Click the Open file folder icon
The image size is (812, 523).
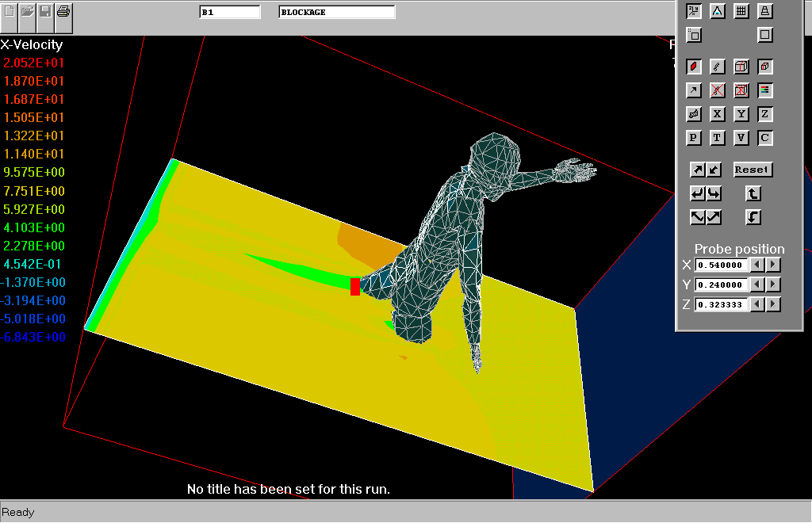[x=28, y=11]
